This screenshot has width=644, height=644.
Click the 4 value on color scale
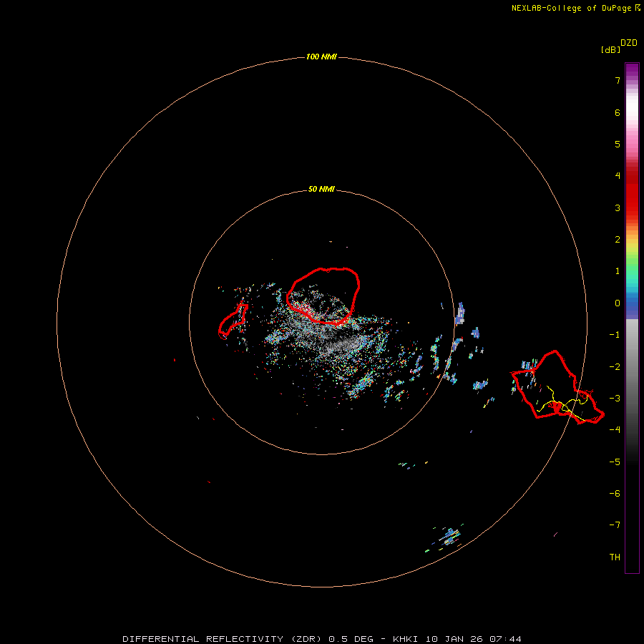[618, 176]
